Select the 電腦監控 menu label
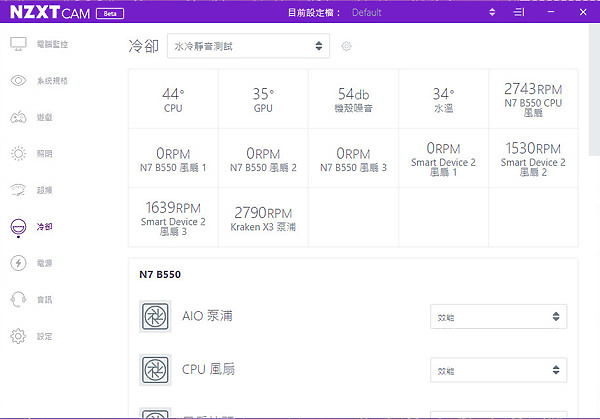600x419 pixels. (x=52, y=44)
